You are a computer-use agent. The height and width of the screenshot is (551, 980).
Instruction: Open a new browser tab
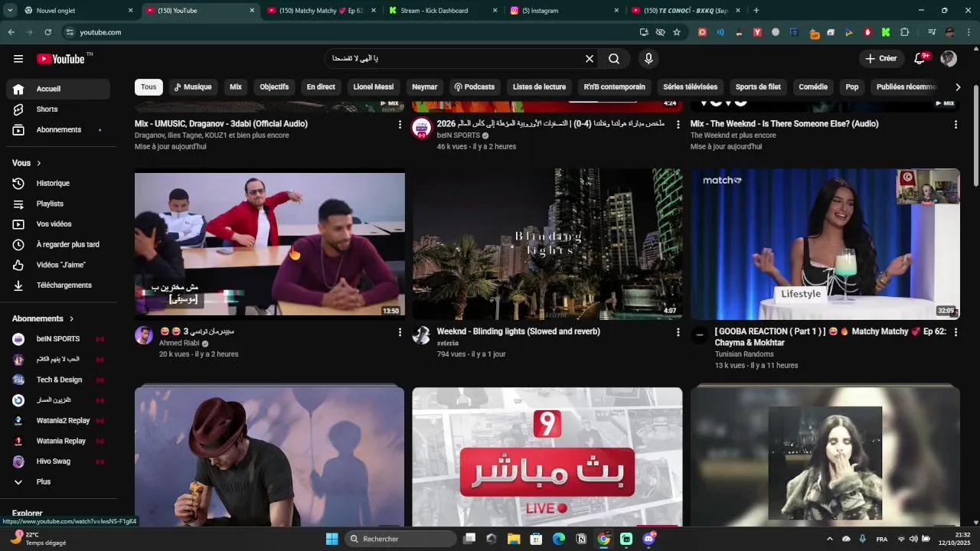tap(756, 11)
